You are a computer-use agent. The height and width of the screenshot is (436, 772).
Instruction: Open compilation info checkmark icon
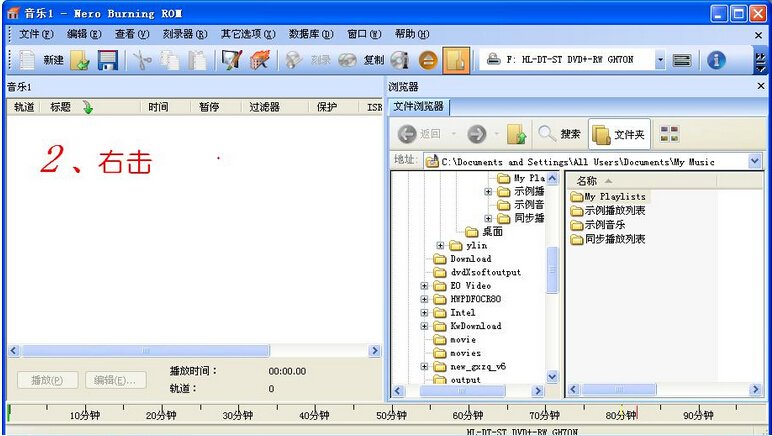tap(231, 60)
